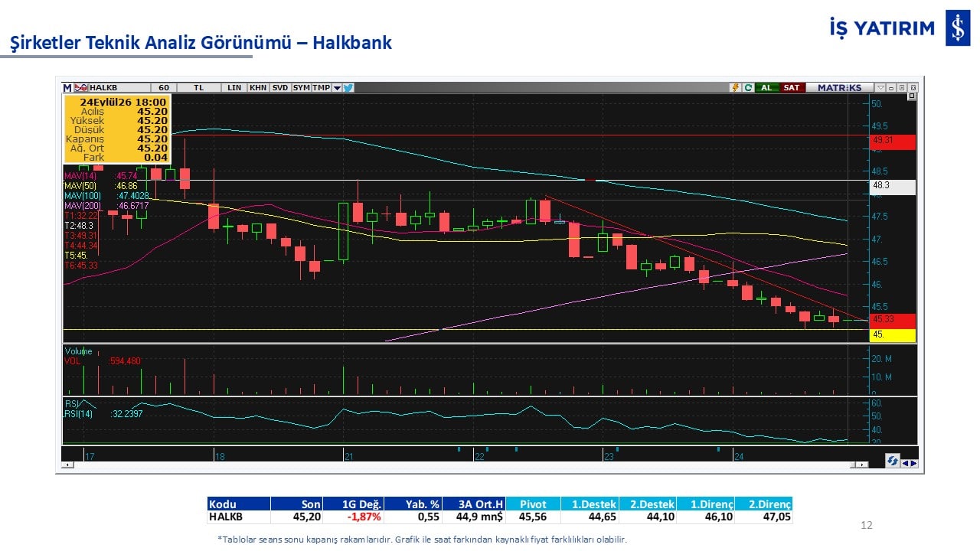Click the Twitter bird icon
Screen dimensions: 980x551
[x=348, y=87]
